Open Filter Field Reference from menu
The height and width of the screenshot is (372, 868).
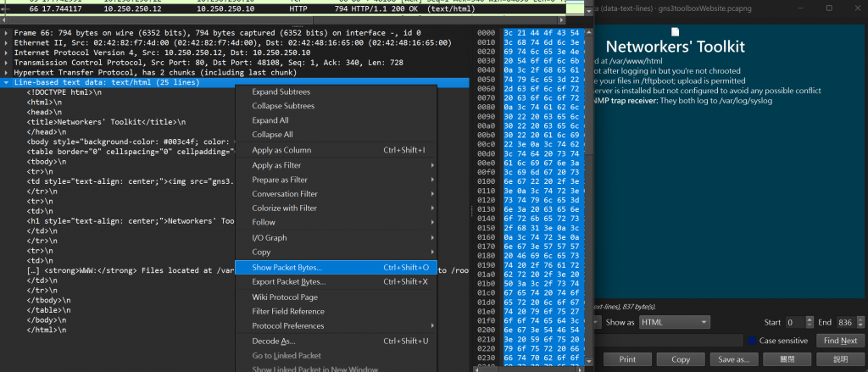click(x=336, y=311)
